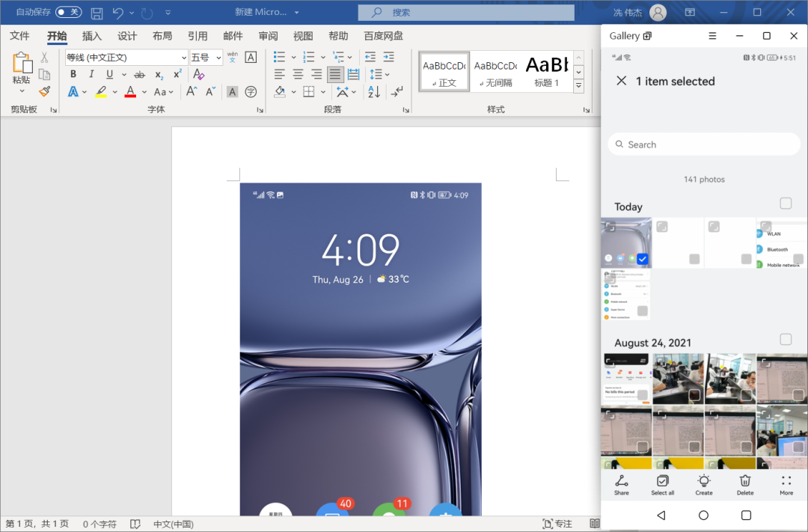This screenshot has height=532, width=808.
Task: Tap Delete trash icon in Gallery
Action: click(x=745, y=485)
